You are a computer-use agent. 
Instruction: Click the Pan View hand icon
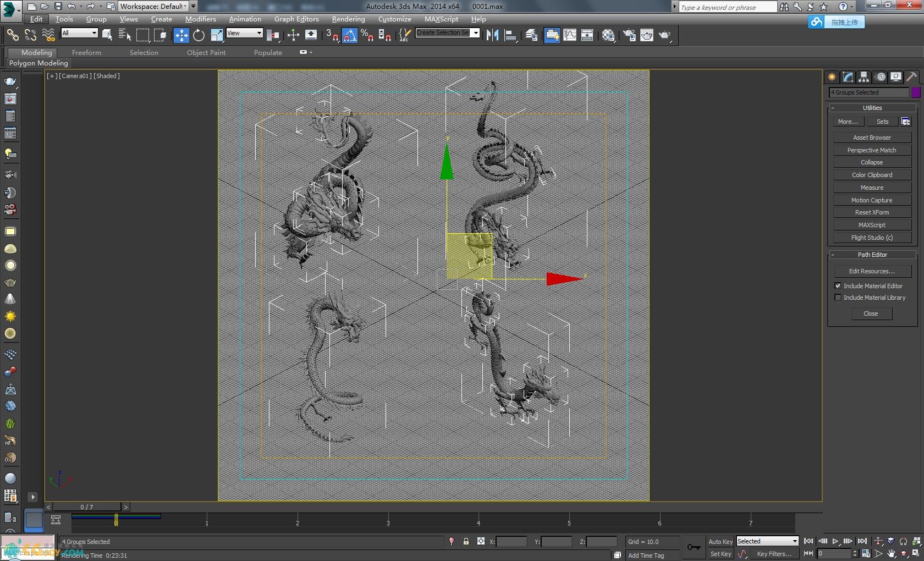coord(891,553)
